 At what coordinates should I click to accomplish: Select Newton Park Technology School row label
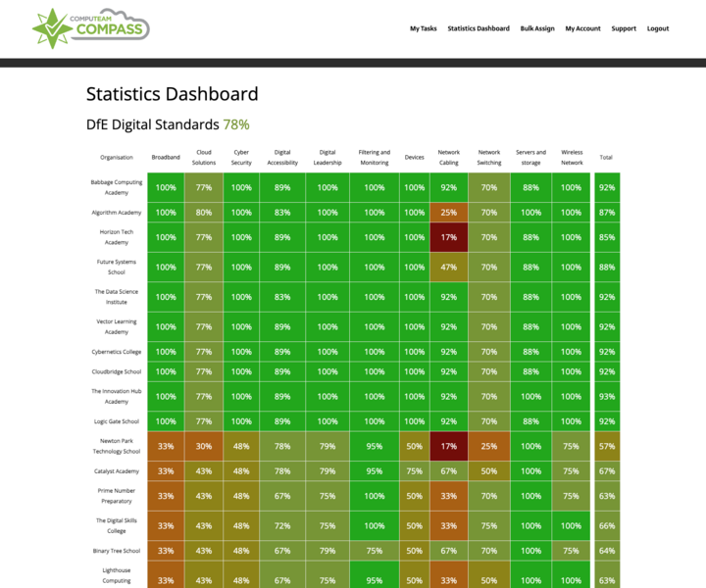click(x=117, y=446)
